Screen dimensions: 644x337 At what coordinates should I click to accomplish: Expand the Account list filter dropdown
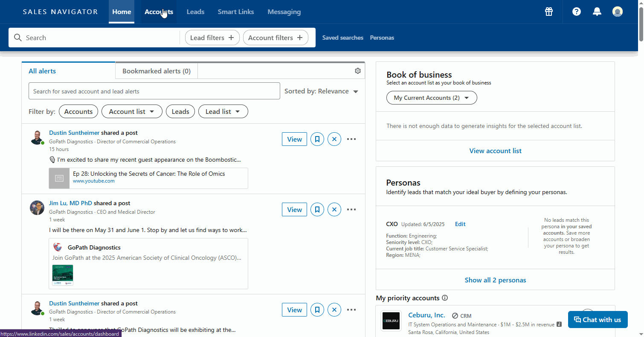(x=132, y=111)
